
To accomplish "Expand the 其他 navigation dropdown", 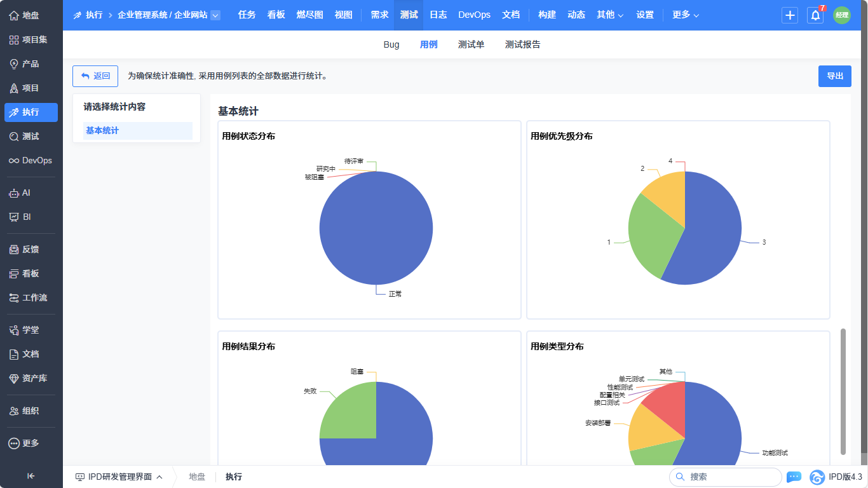I will [610, 15].
